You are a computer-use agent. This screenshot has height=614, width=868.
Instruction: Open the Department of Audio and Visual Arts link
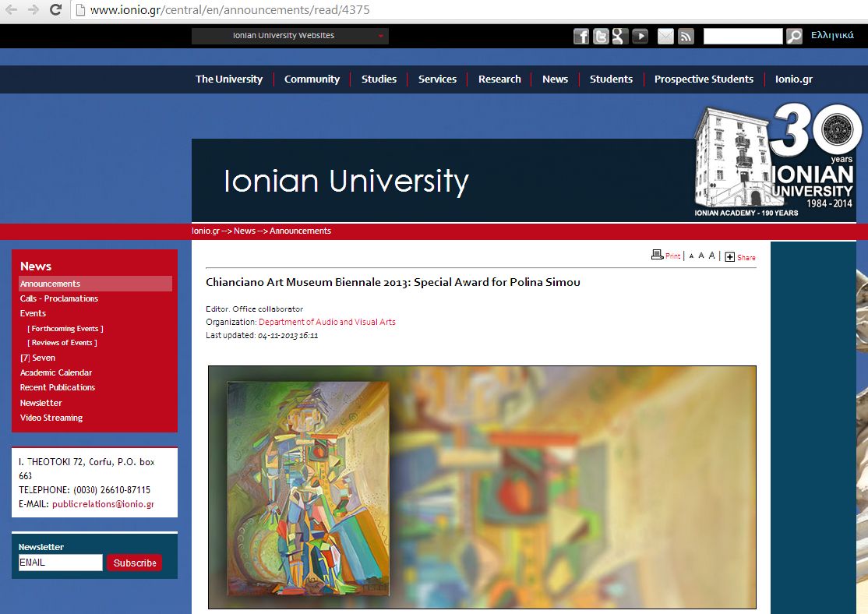coord(326,322)
